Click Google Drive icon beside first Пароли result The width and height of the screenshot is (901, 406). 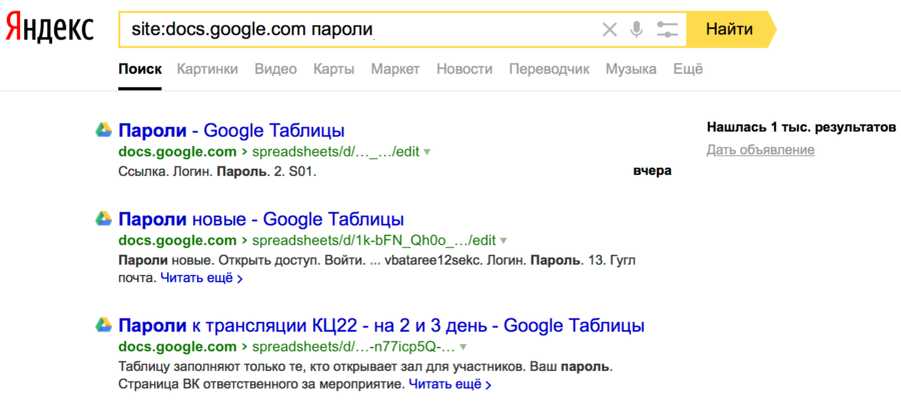[103, 130]
